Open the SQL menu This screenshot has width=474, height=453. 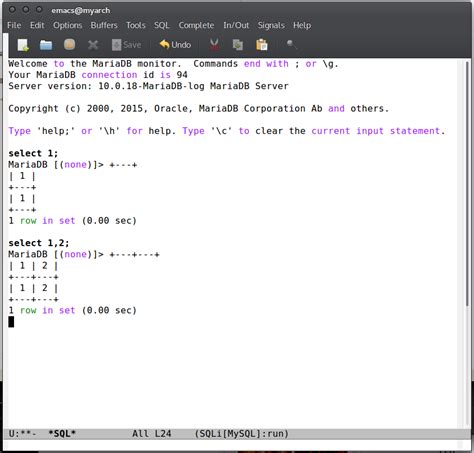162,25
